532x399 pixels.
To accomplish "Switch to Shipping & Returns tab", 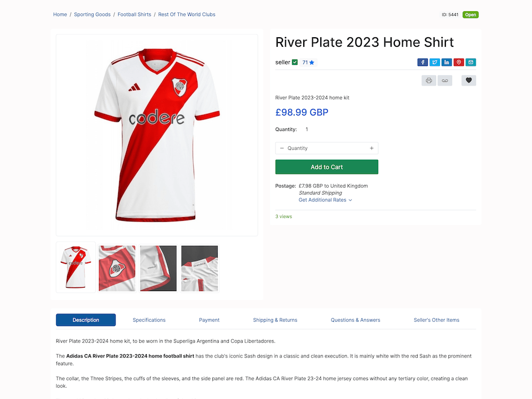I will click(x=275, y=320).
